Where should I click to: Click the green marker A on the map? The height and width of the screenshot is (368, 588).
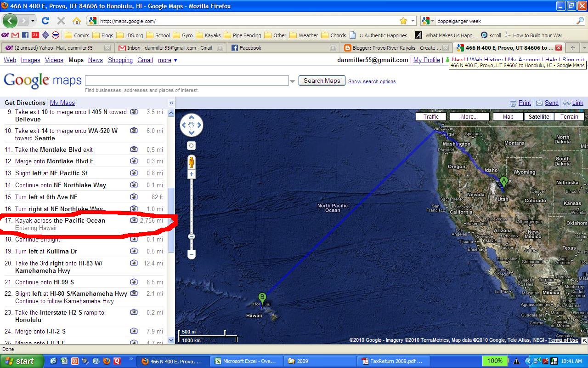tap(504, 182)
